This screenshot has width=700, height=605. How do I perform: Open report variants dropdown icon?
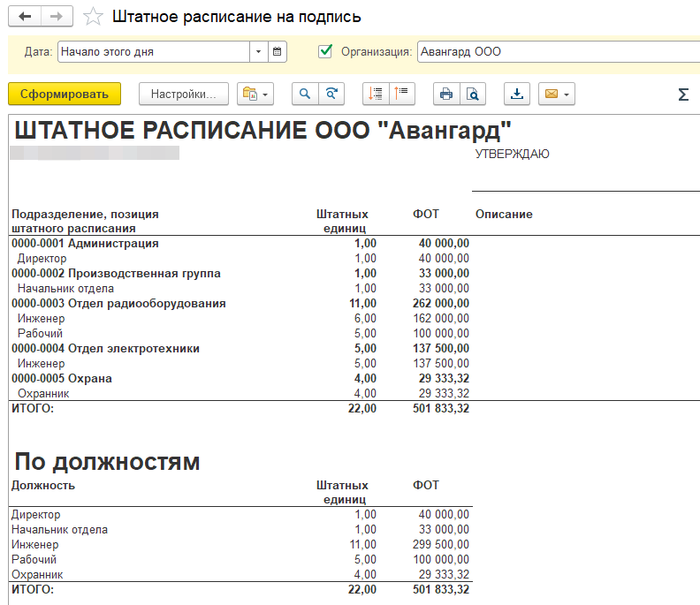pyautogui.click(x=255, y=95)
